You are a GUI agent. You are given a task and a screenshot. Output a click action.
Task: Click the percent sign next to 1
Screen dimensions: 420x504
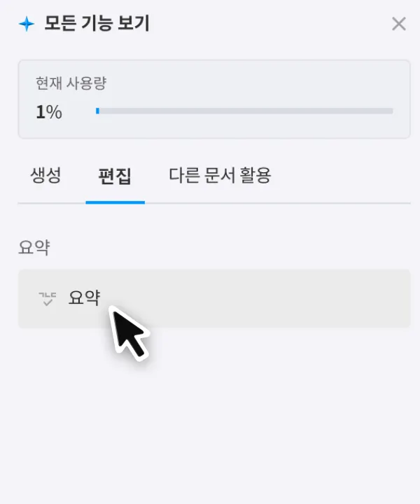pyautogui.click(x=55, y=112)
